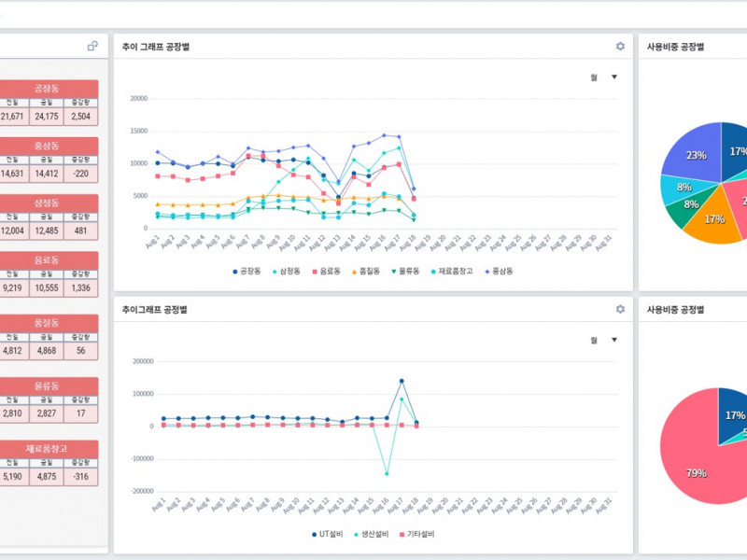The height and width of the screenshot is (560, 747).
Task: Open settings gear for 추이 그래프 공장별
Action: coord(620,46)
